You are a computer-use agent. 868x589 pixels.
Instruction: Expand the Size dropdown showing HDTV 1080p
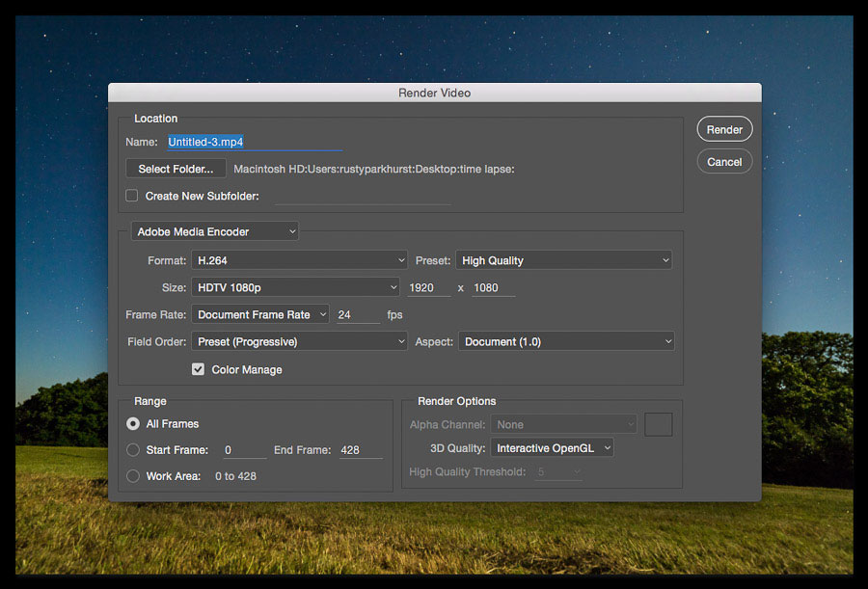coord(295,287)
